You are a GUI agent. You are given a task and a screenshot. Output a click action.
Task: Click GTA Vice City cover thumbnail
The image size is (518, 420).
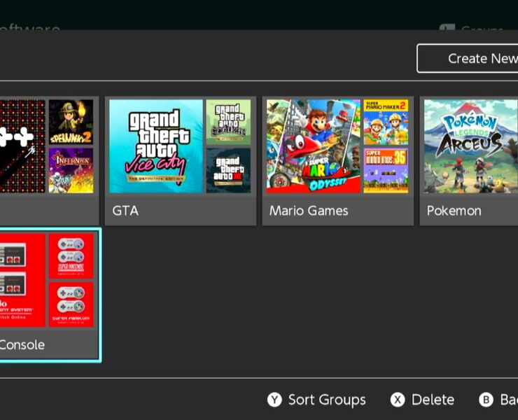(156, 146)
